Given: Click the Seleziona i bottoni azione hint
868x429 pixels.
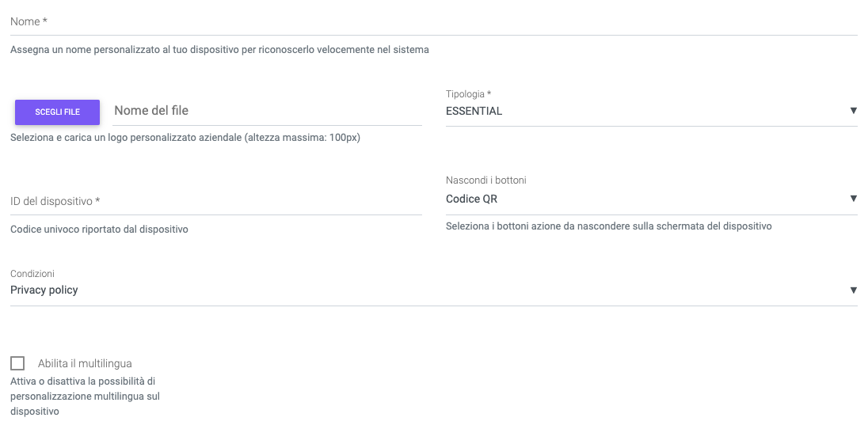Looking at the screenshot, I should (x=608, y=226).
